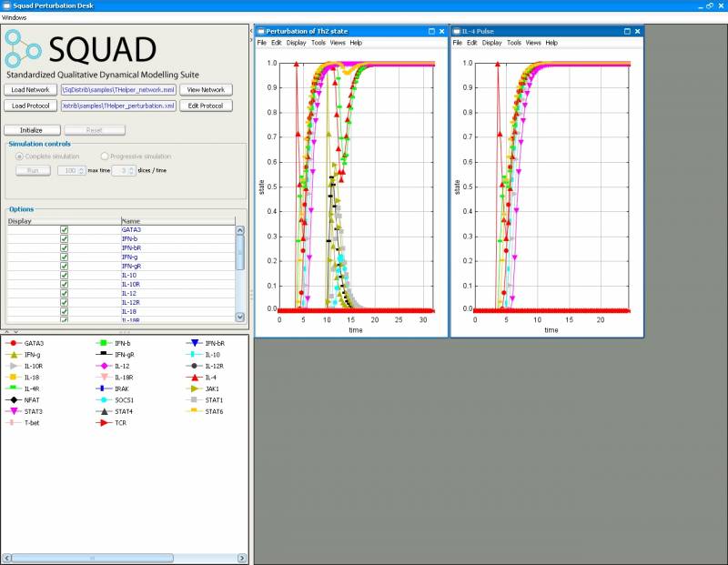The width and height of the screenshot is (728, 565).
Task: Click the STAT3 magenta triangle legend marker
Action: coord(14,411)
